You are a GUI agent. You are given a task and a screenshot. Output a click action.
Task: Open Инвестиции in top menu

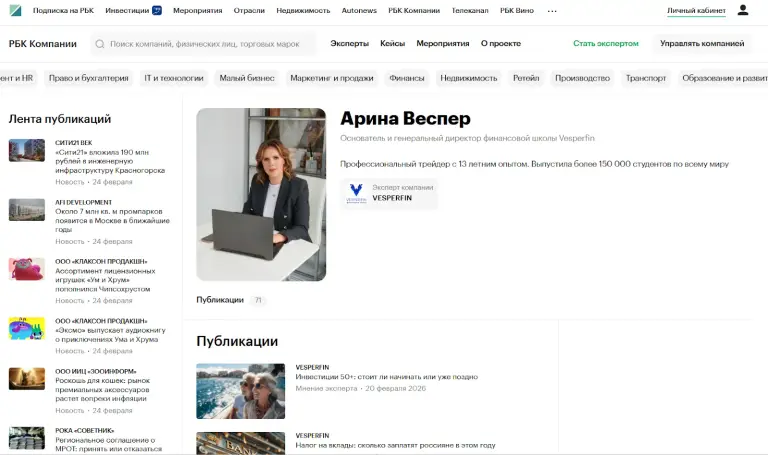[127, 10]
